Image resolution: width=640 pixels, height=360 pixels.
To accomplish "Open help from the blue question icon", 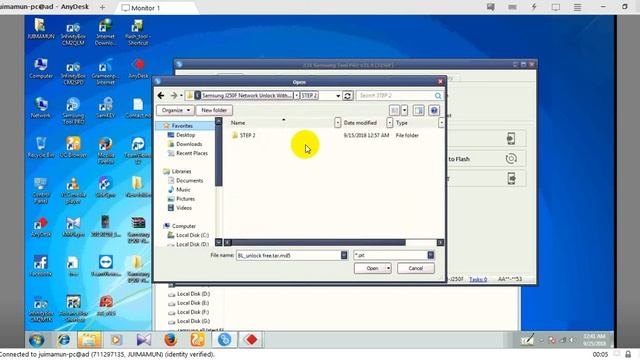I will pyautogui.click(x=434, y=110).
